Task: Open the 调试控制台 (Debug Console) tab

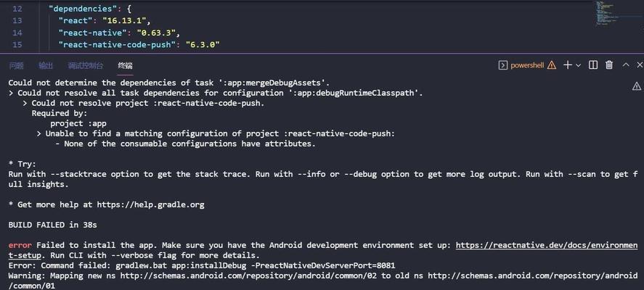Action: pyautogui.click(x=86, y=66)
